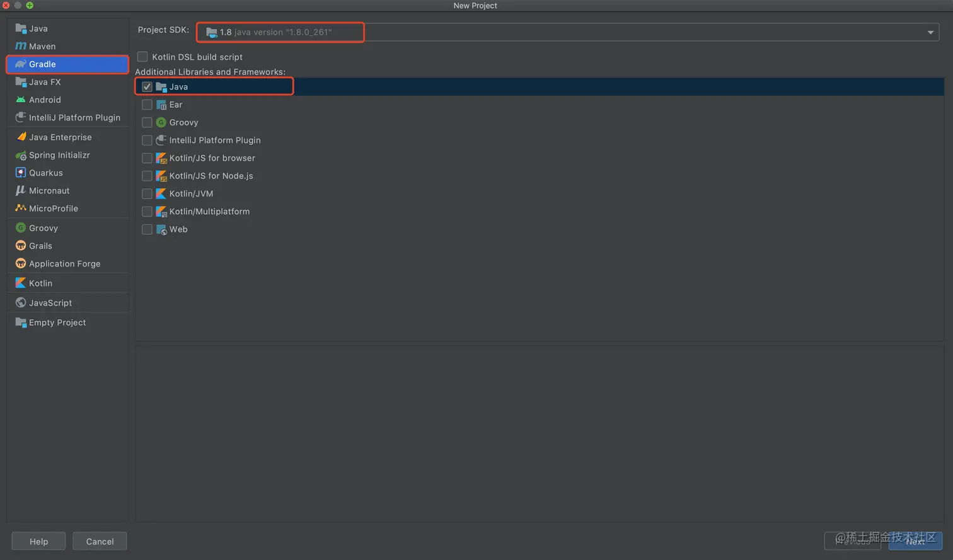Select the Application Forge icon
This screenshot has height=560, width=953.
pos(21,263)
